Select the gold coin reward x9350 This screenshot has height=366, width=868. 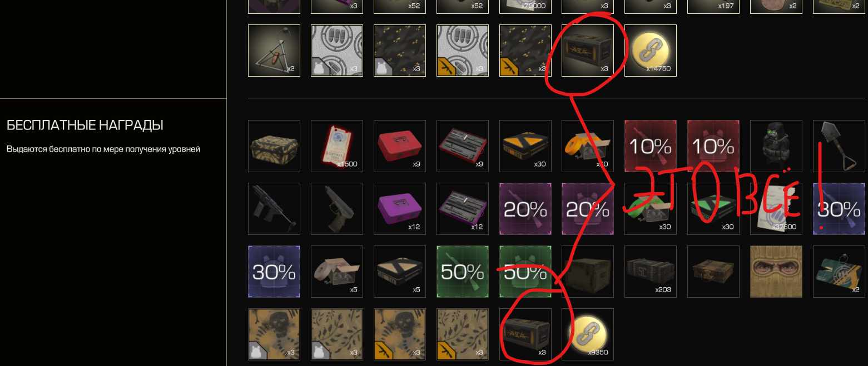(588, 334)
